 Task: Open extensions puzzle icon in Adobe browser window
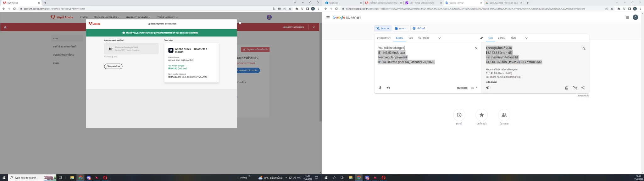pos(297,9)
